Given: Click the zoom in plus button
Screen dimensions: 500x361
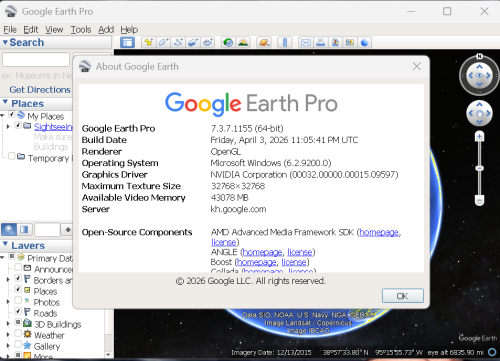Looking at the screenshot, I should [479, 136].
